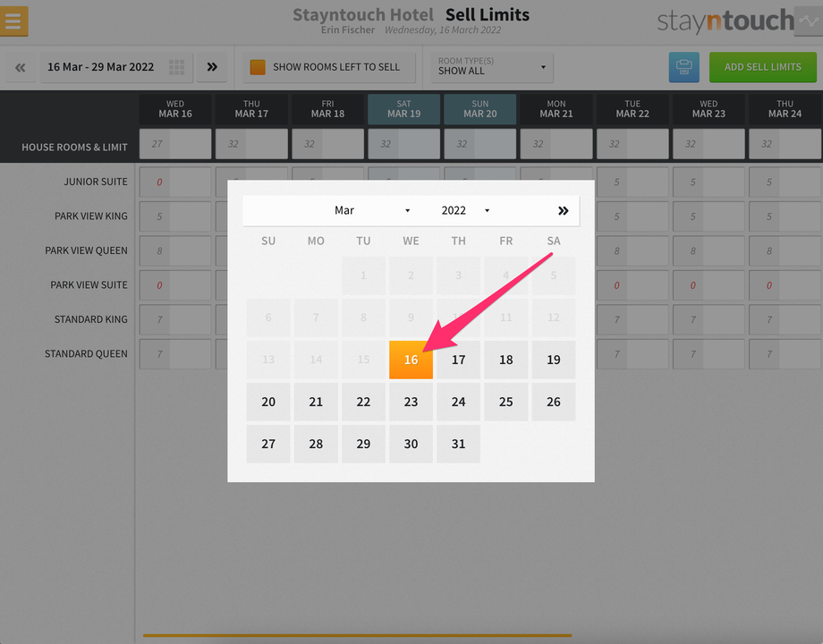Click the staytouch logo
This screenshot has width=823, height=644.
(725, 21)
